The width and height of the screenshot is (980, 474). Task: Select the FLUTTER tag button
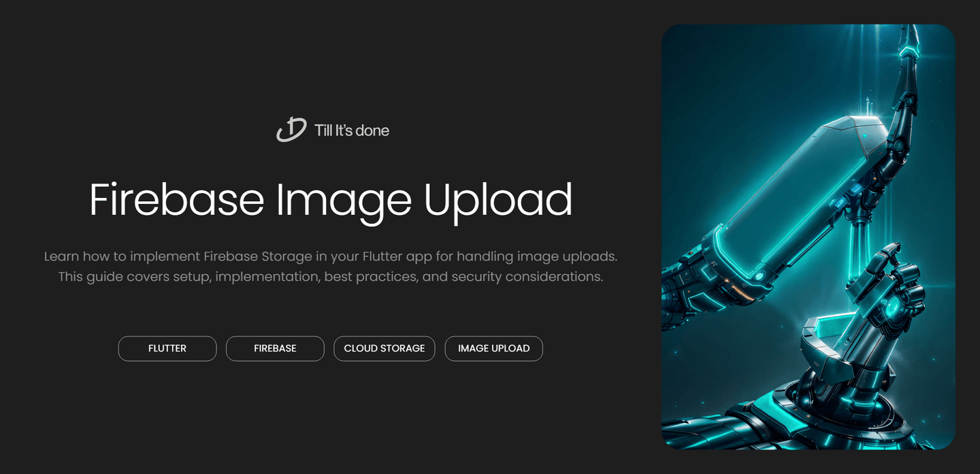[x=167, y=348]
